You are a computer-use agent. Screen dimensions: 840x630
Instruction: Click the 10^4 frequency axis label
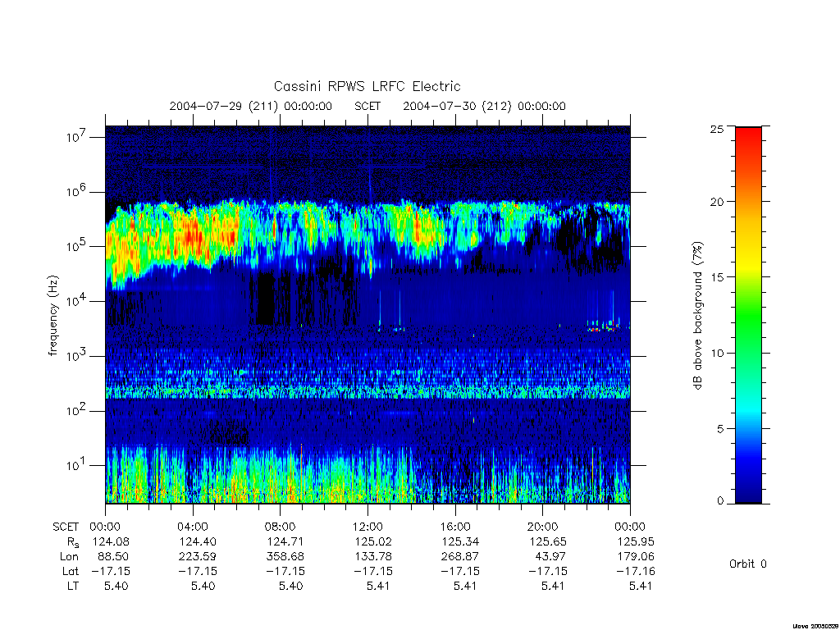pos(77,301)
